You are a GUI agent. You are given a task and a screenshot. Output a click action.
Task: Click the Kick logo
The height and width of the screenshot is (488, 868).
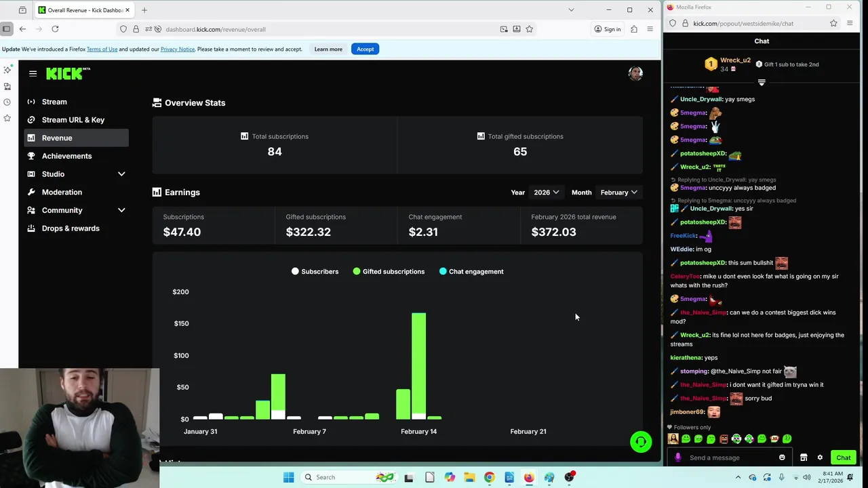(68, 73)
